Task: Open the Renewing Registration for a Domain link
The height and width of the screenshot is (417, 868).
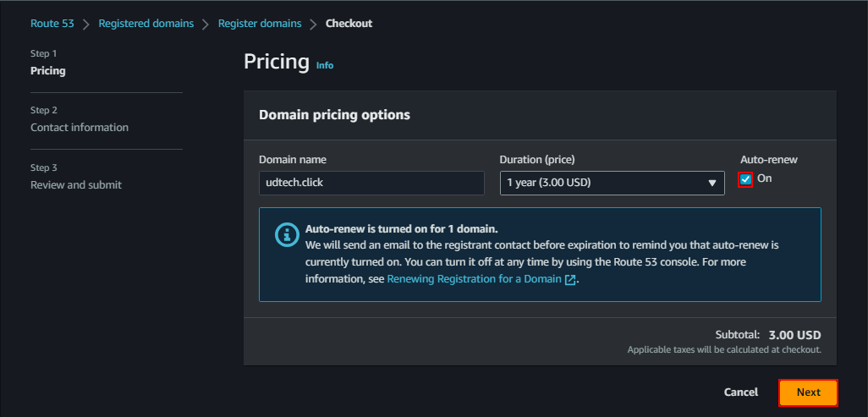Action: coord(475,280)
